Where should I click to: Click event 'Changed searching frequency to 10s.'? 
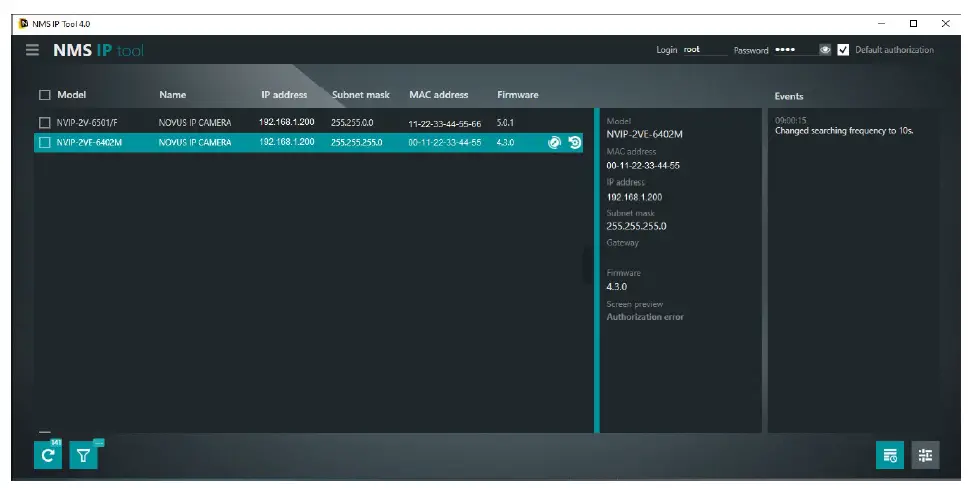(844, 131)
